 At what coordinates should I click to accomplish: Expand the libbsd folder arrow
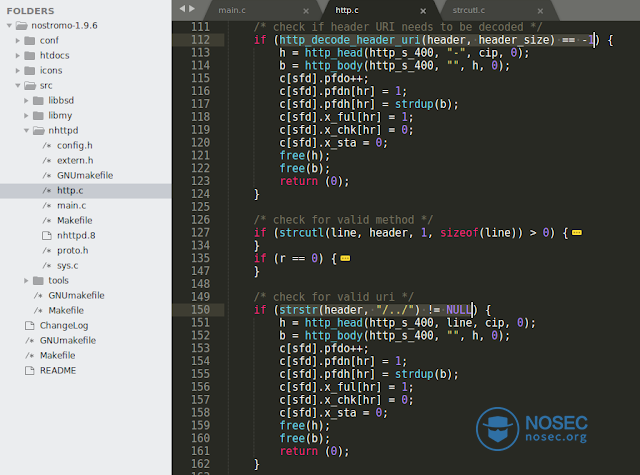pos(26,100)
